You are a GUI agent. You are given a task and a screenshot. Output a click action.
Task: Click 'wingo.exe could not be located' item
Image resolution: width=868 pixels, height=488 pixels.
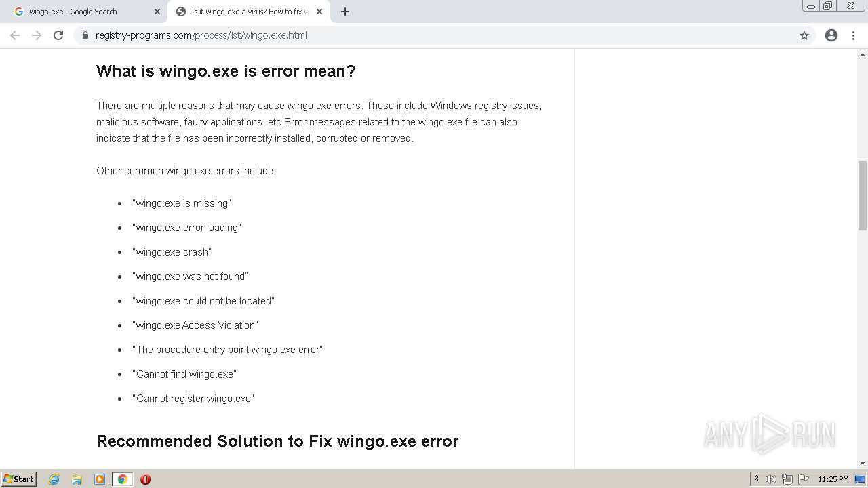click(x=203, y=301)
